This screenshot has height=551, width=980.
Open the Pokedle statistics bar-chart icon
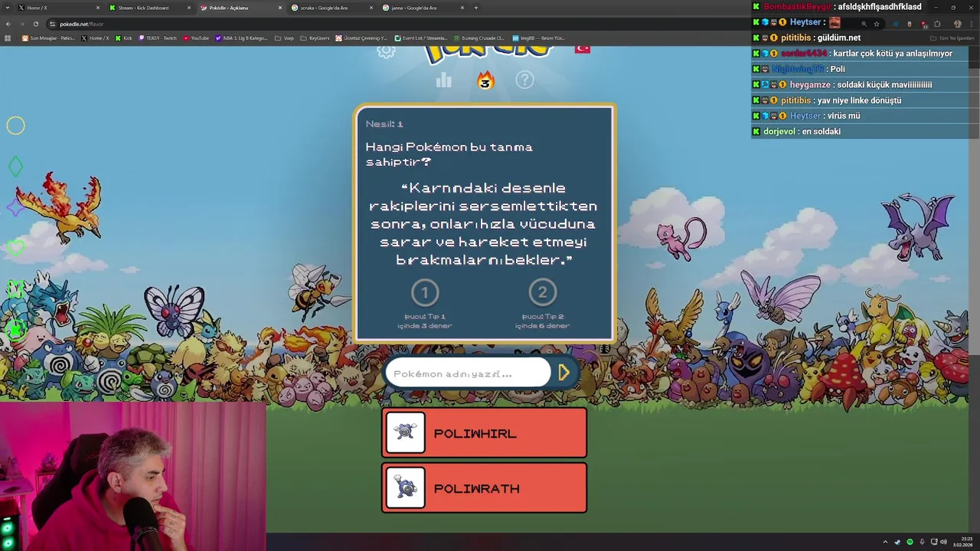pos(444,80)
